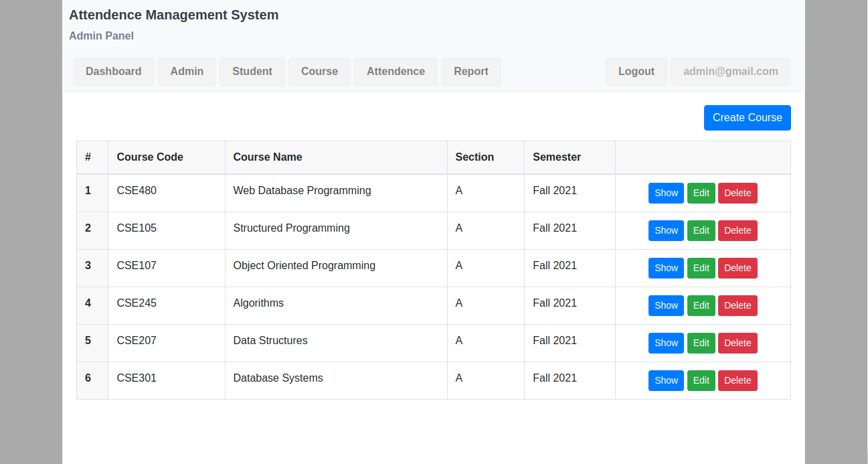868x464 pixels.
Task: Navigate to the Attendence tab
Action: pyautogui.click(x=396, y=72)
